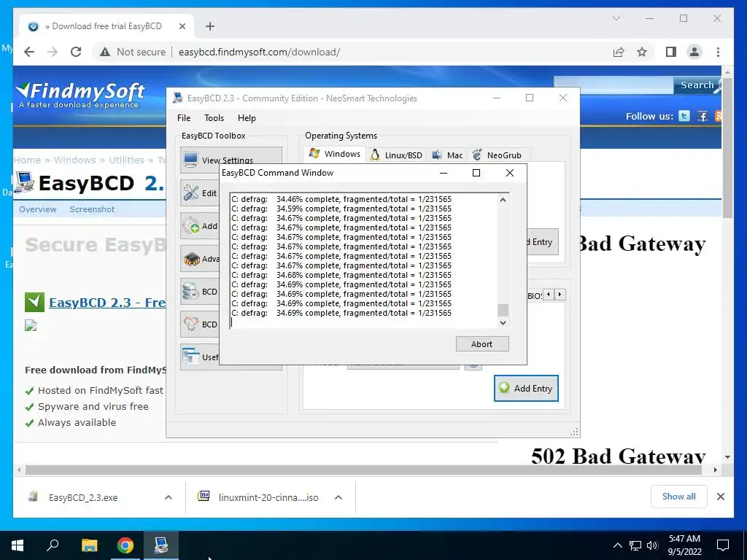Abort the running defrag command
Screen dimensions: 747x560
pos(481,344)
